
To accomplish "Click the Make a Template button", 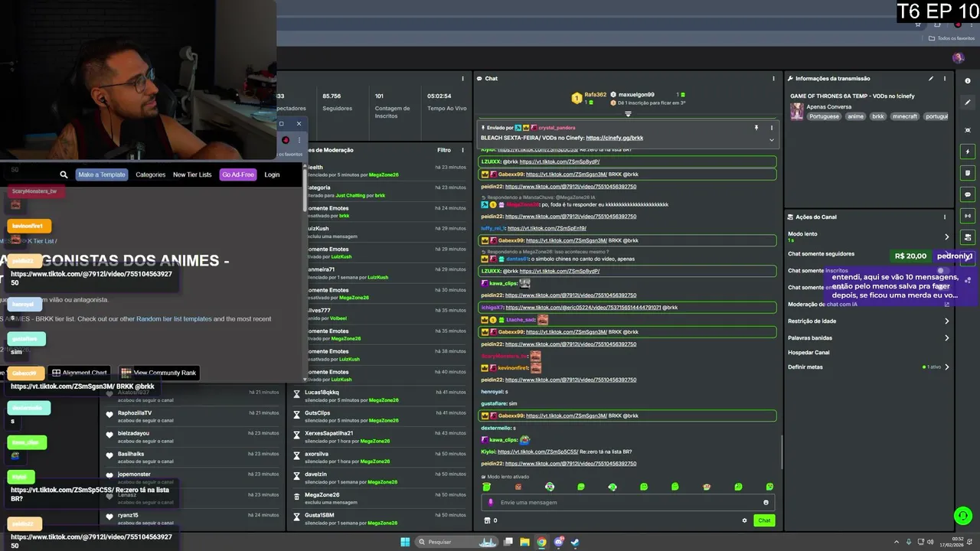I will pyautogui.click(x=101, y=174).
